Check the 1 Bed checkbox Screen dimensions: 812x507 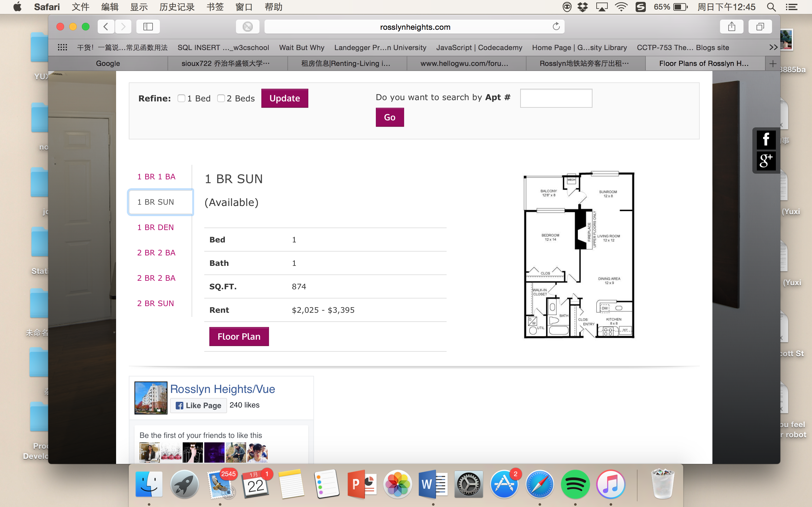[181, 98]
